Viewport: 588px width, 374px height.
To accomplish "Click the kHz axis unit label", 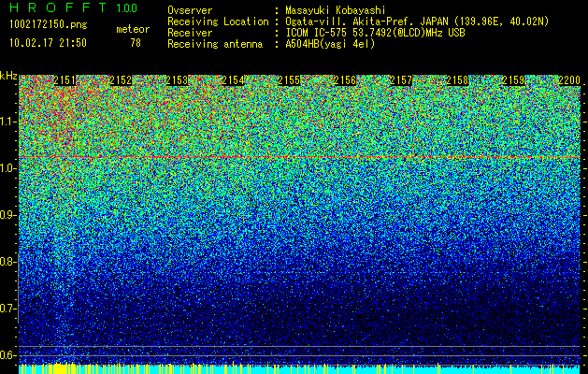I will coord(8,76).
